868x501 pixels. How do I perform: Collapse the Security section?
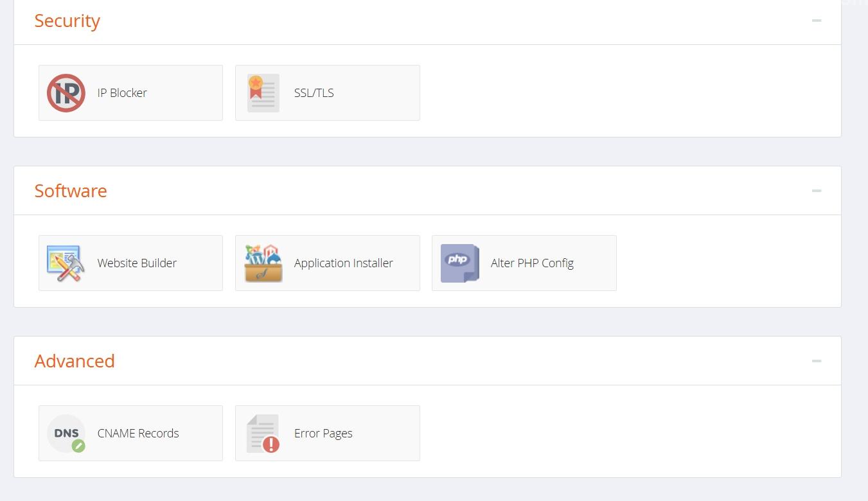(817, 21)
